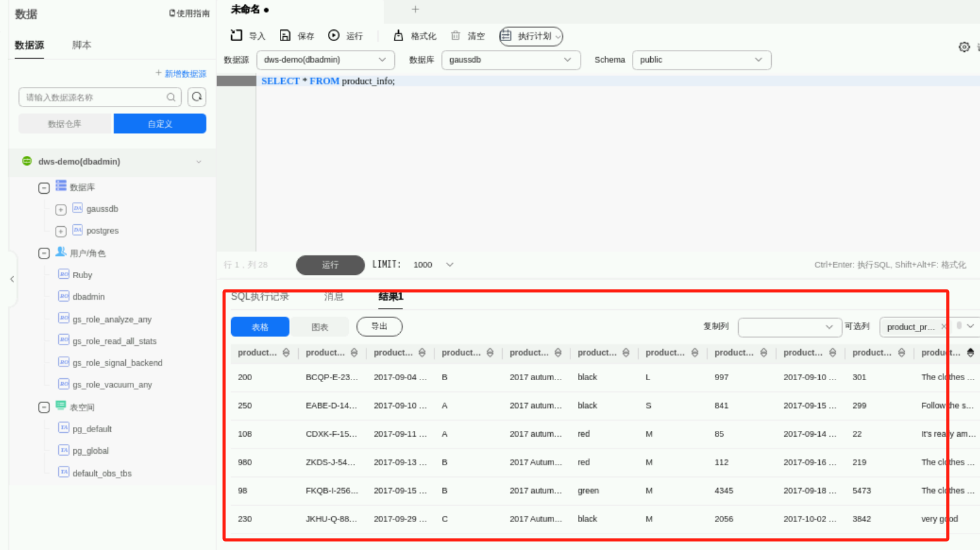Select the unnamed (未命名) editor tab
This screenshot has width=980, height=550.
(250, 10)
